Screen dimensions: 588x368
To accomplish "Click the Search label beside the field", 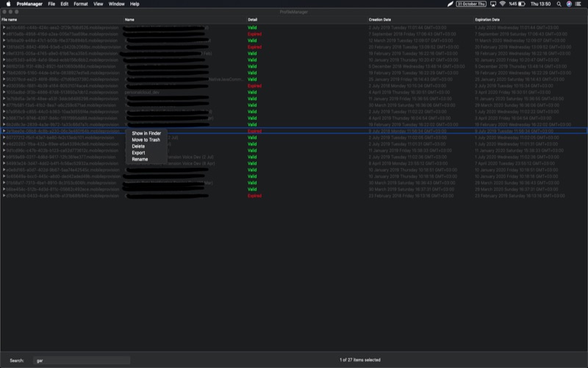I will coord(16,361).
